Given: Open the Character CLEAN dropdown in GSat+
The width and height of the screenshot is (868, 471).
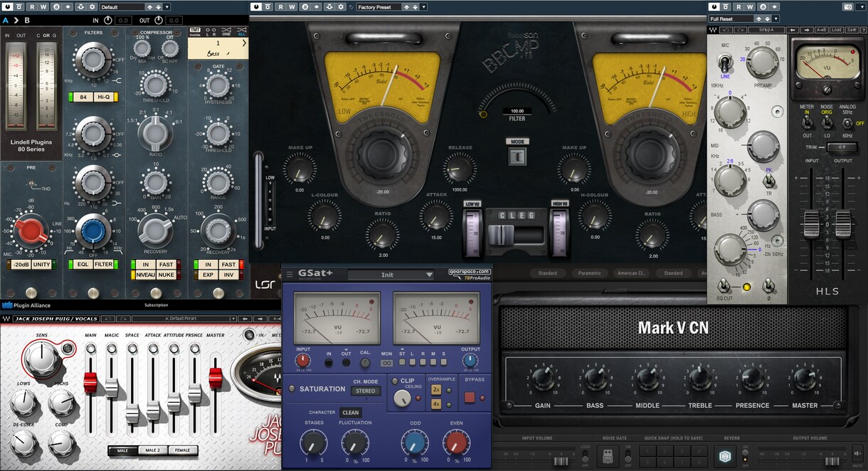Looking at the screenshot, I should pos(351,413).
